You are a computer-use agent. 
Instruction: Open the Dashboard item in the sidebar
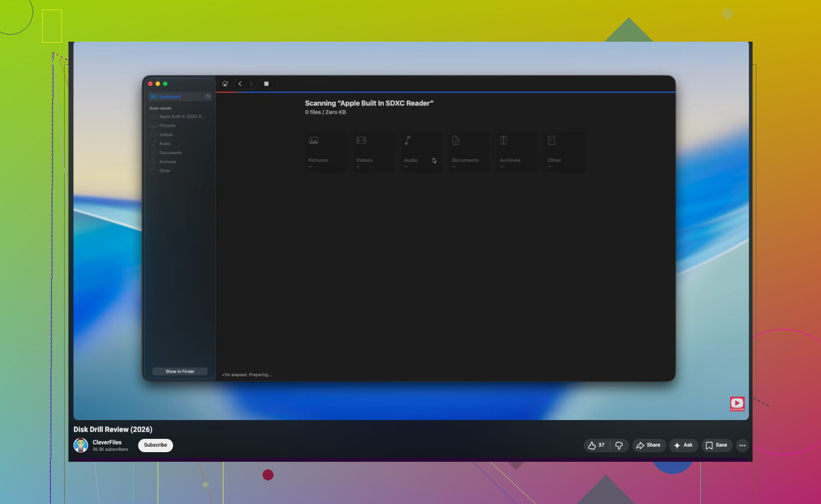(180, 97)
